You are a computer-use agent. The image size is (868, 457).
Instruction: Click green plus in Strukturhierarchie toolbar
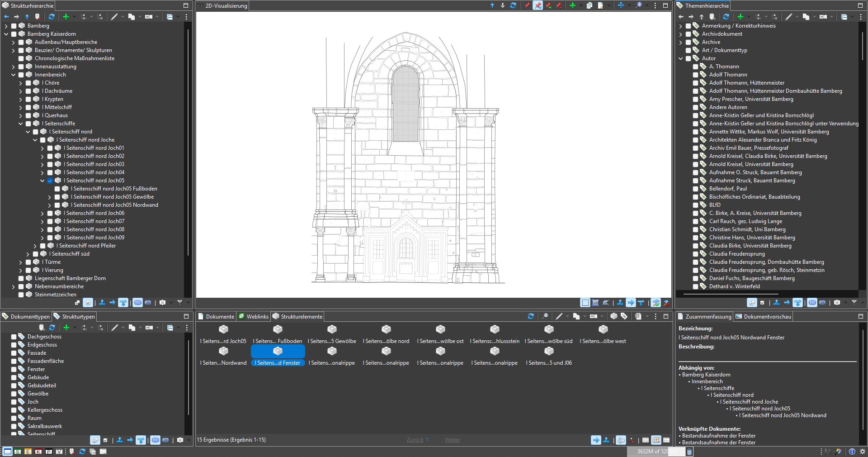[x=66, y=17]
